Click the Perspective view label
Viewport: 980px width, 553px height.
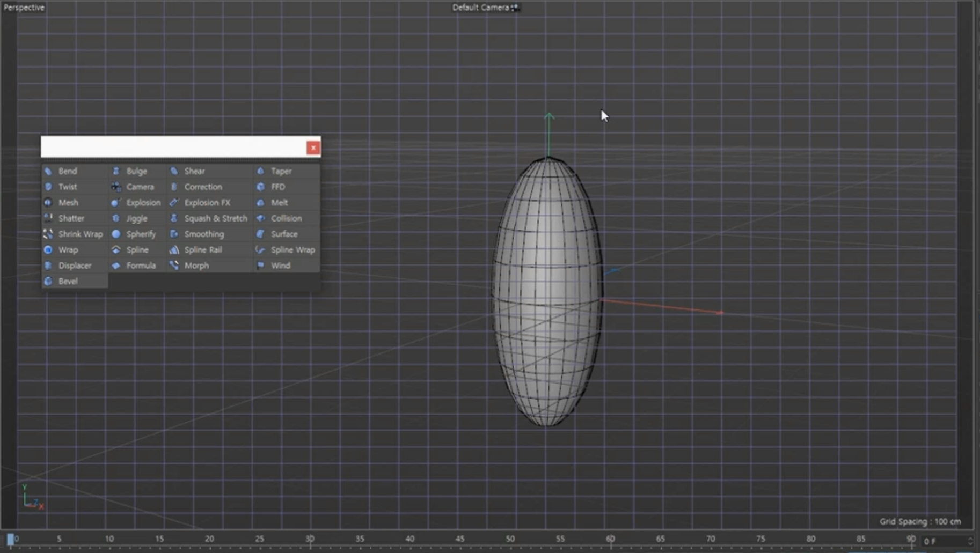(x=24, y=8)
